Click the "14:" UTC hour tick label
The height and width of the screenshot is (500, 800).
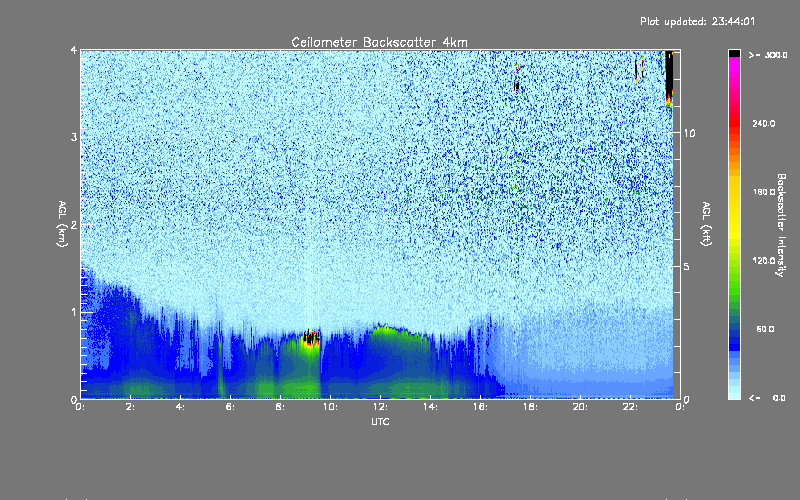pyautogui.click(x=430, y=407)
